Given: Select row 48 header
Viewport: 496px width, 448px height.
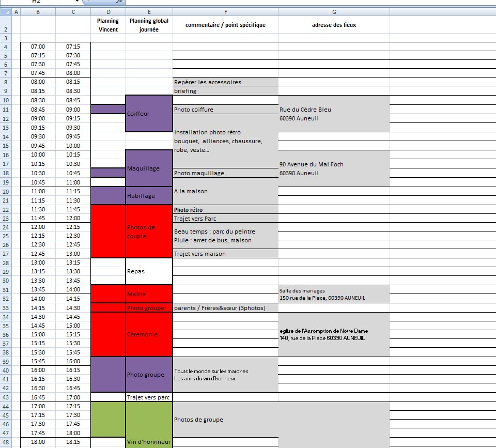Looking at the screenshot, I should pos(6,442).
